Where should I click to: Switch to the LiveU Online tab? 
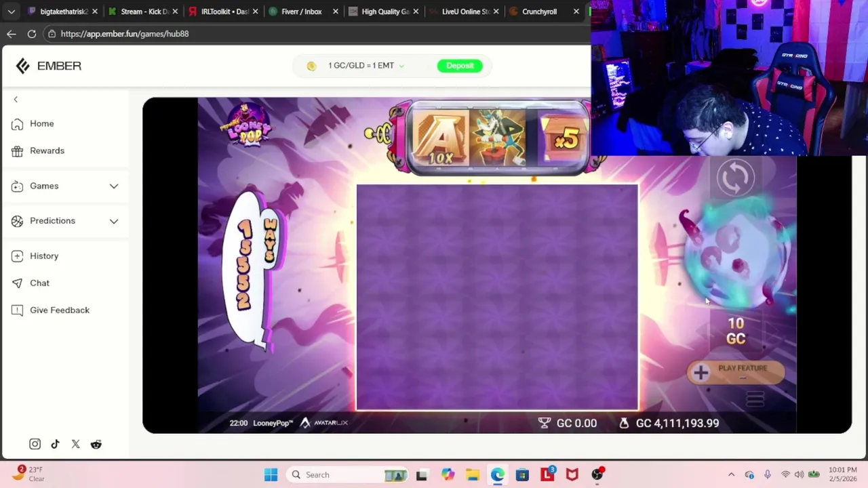tap(465, 12)
